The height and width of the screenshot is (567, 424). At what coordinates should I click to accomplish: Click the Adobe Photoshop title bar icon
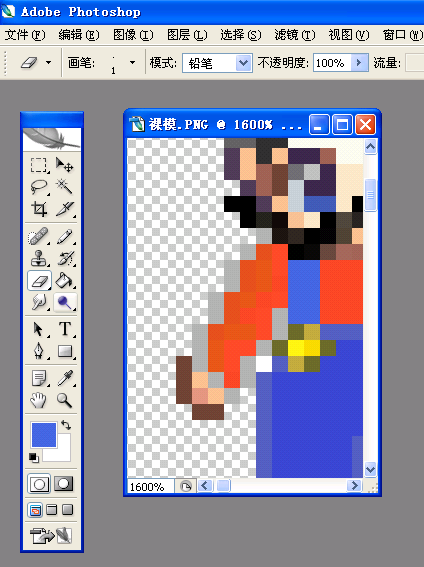point(8,11)
